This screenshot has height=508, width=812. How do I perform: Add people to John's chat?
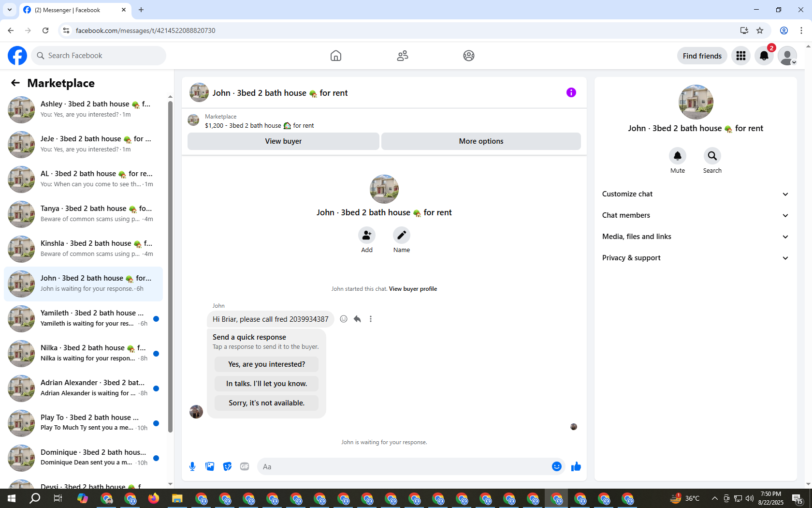[x=367, y=235]
